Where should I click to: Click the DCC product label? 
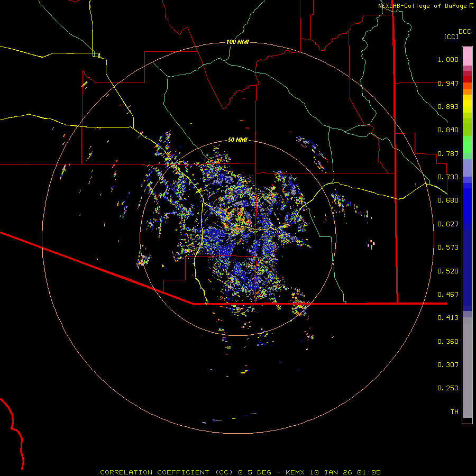pyautogui.click(x=465, y=32)
